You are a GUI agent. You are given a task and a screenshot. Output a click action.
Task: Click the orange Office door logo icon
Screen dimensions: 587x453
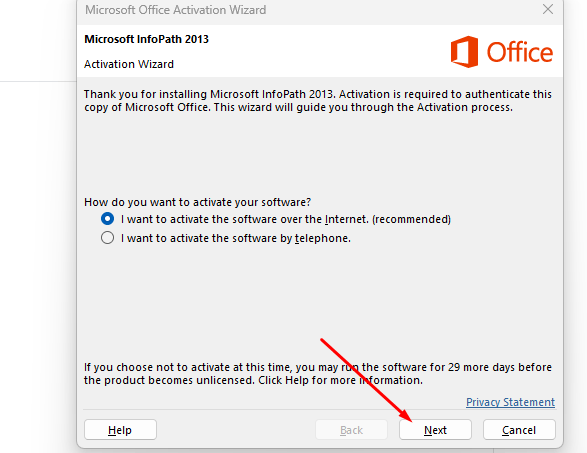click(464, 52)
